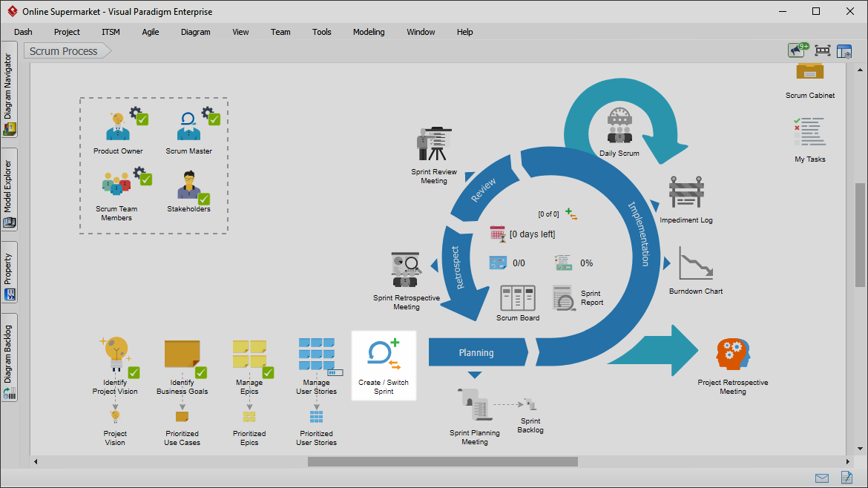
Task: Toggle Stakeholders completed checkmark
Action: coord(204,199)
